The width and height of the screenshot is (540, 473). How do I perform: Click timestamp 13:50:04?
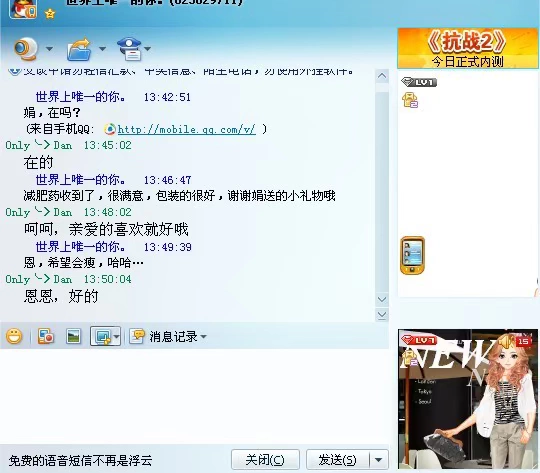tap(107, 279)
